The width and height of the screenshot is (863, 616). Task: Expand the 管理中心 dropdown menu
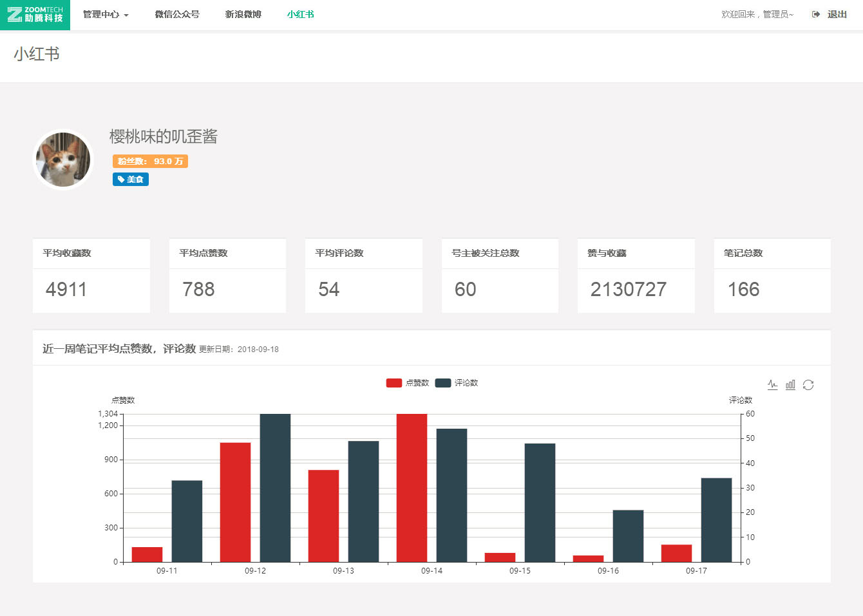pos(106,14)
